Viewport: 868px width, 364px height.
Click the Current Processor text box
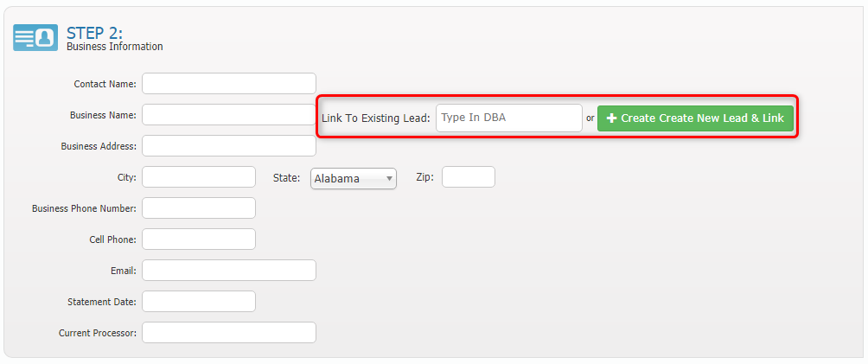[229, 333]
